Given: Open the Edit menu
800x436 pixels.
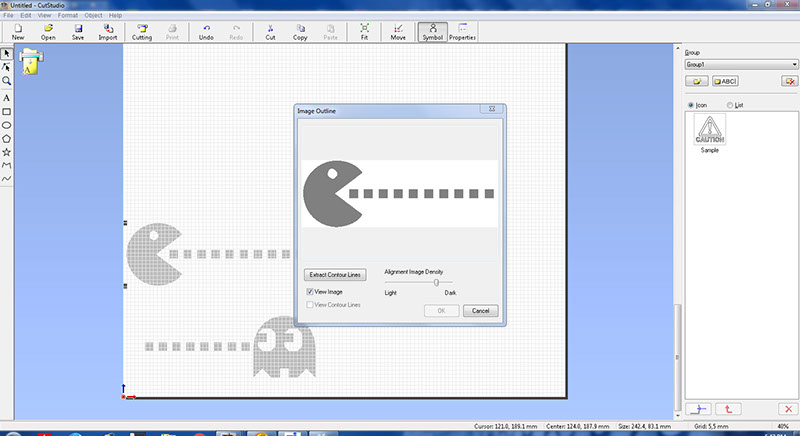Looking at the screenshot, I should tap(26, 15).
